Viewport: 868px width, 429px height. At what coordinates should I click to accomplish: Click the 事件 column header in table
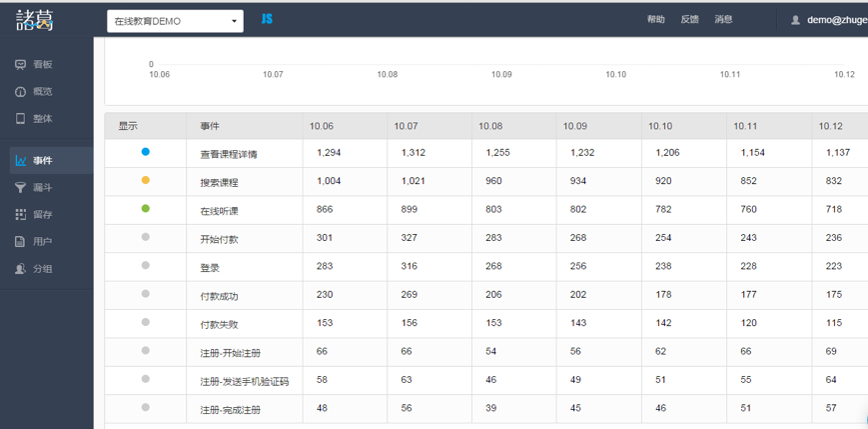210,126
